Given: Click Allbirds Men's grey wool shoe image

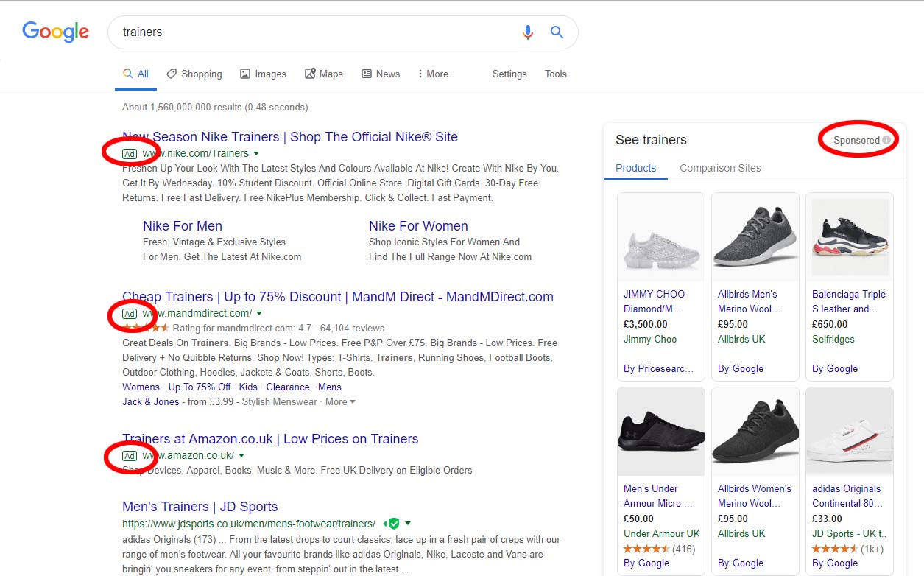Looking at the screenshot, I should pos(755,238).
